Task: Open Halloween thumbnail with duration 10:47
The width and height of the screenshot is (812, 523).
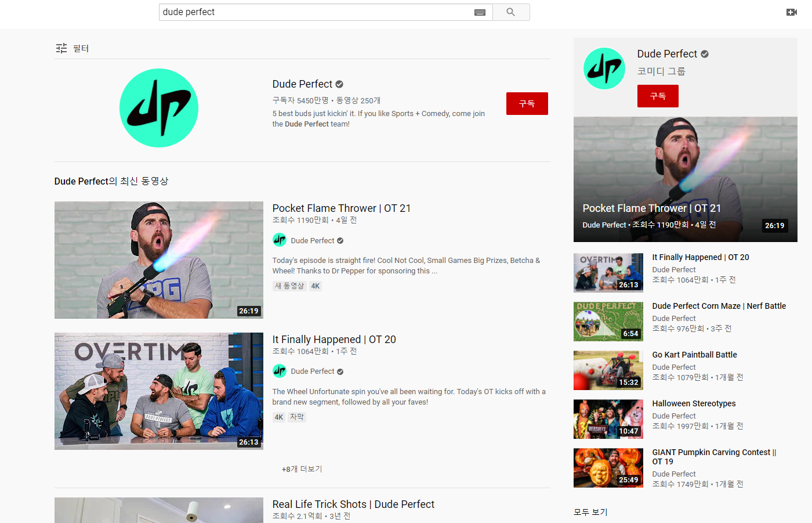Action: coord(608,419)
